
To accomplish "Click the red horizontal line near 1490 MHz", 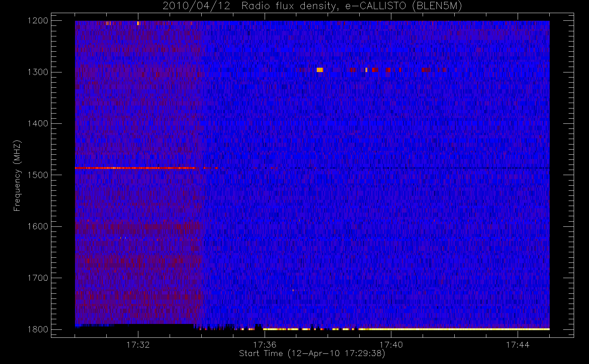I will 135,168.
